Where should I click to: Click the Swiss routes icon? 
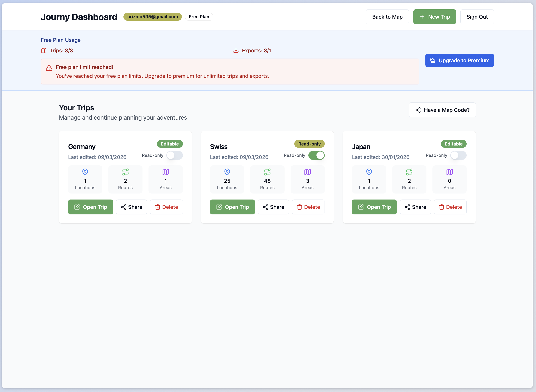[x=267, y=172]
